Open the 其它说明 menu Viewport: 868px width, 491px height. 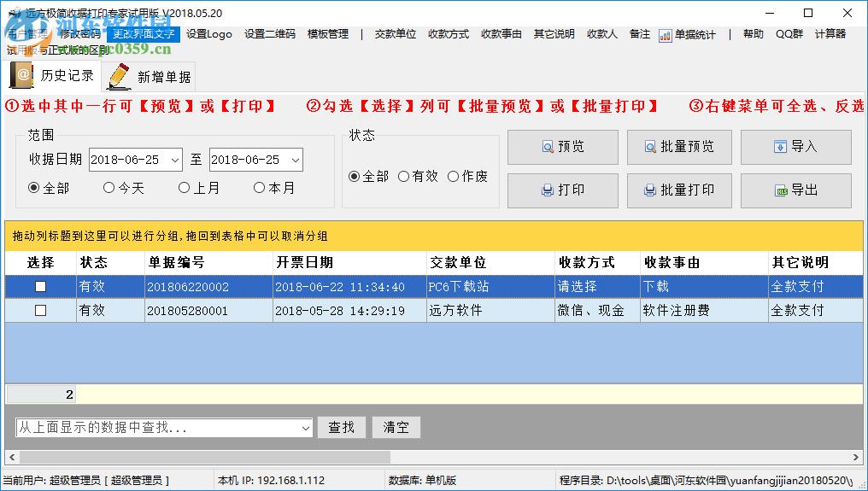554,34
